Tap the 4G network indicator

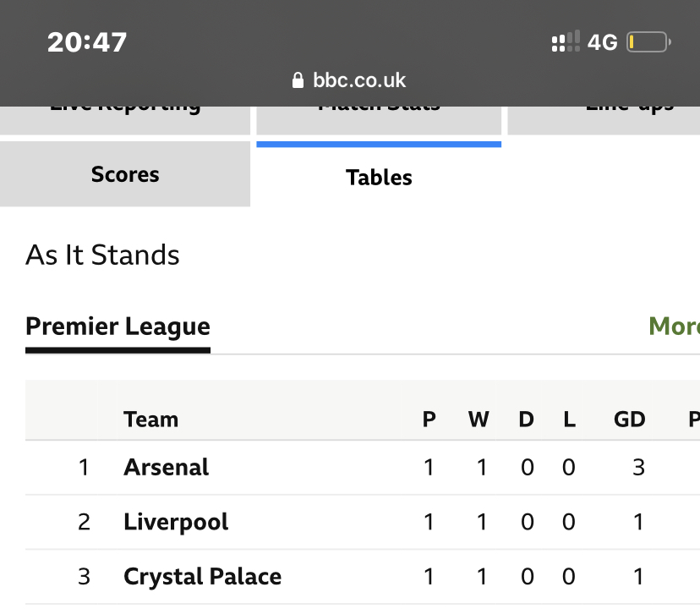pos(603,42)
